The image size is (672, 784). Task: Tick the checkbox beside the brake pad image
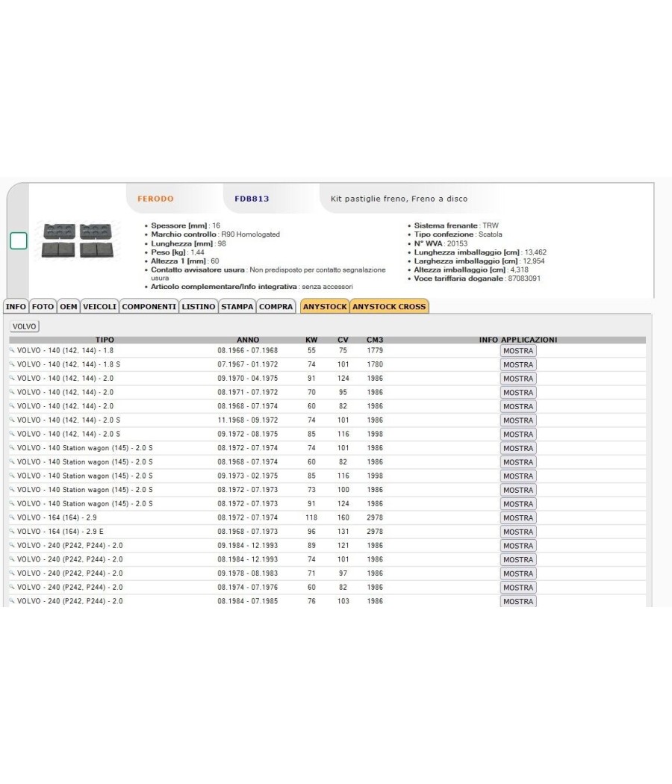pyautogui.click(x=19, y=241)
